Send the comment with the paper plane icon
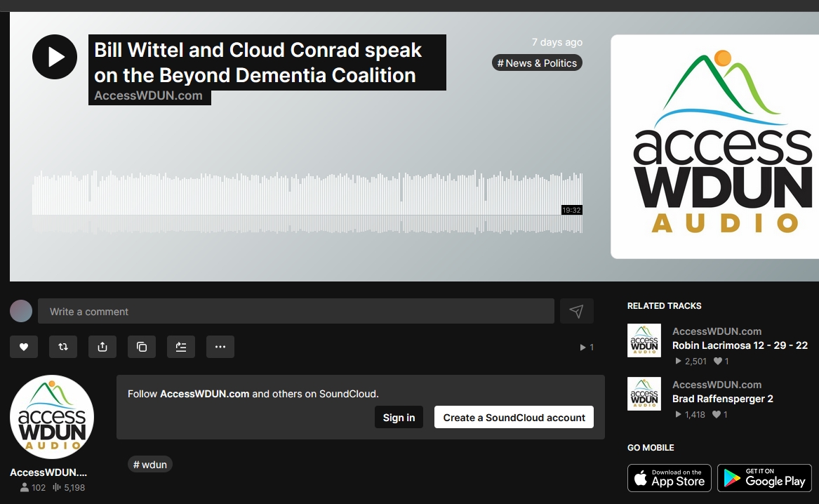The width and height of the screenshot is (819, 504). click(577, 311)
